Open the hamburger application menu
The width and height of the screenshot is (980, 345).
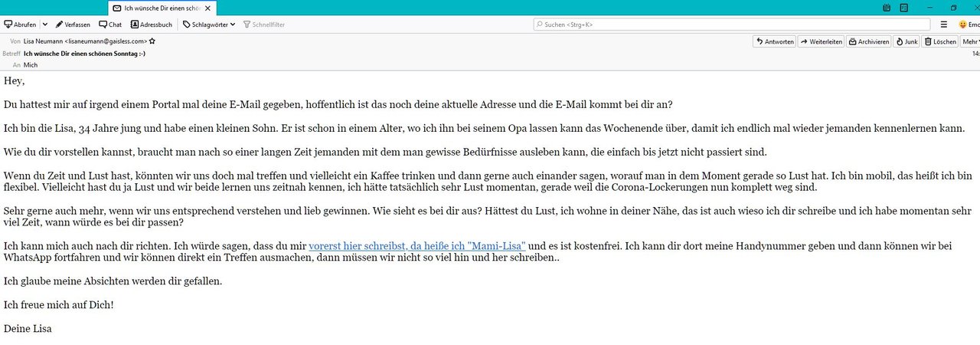pos(943,25)
